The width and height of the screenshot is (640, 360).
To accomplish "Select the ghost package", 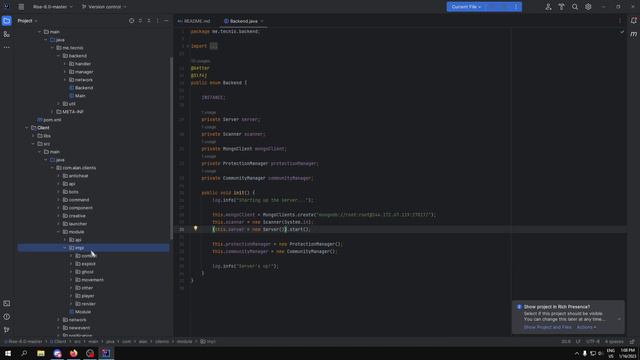I will pos(84,272).
